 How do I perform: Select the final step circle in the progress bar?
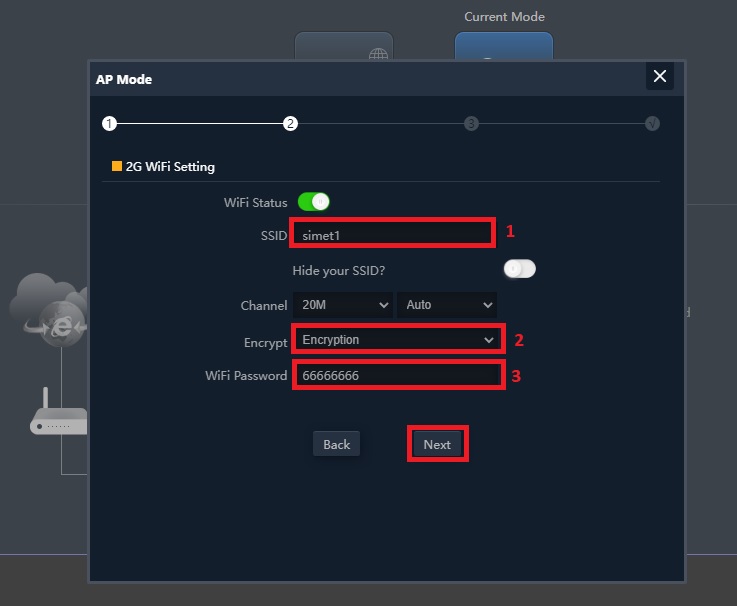tap(652, 124)
